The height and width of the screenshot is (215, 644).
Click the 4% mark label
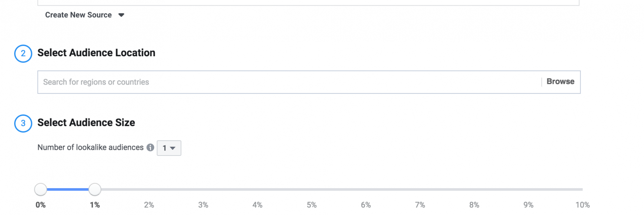coord(257,205)
